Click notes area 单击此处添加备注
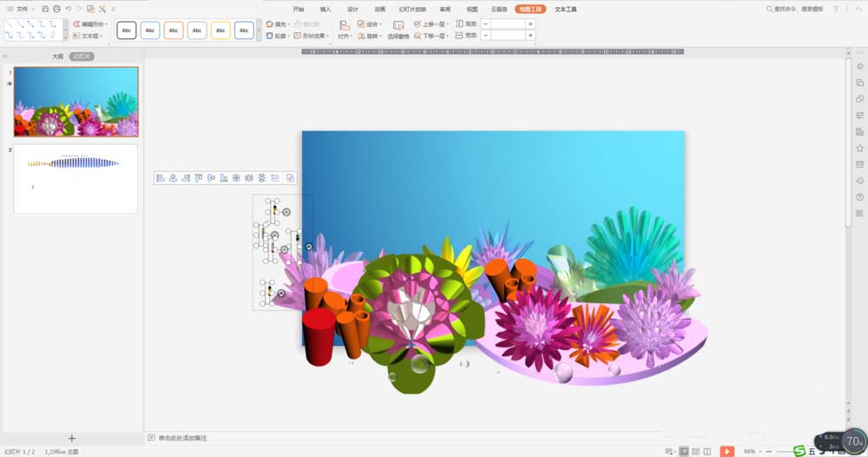 pyautogui.click(x=182, y=438)
